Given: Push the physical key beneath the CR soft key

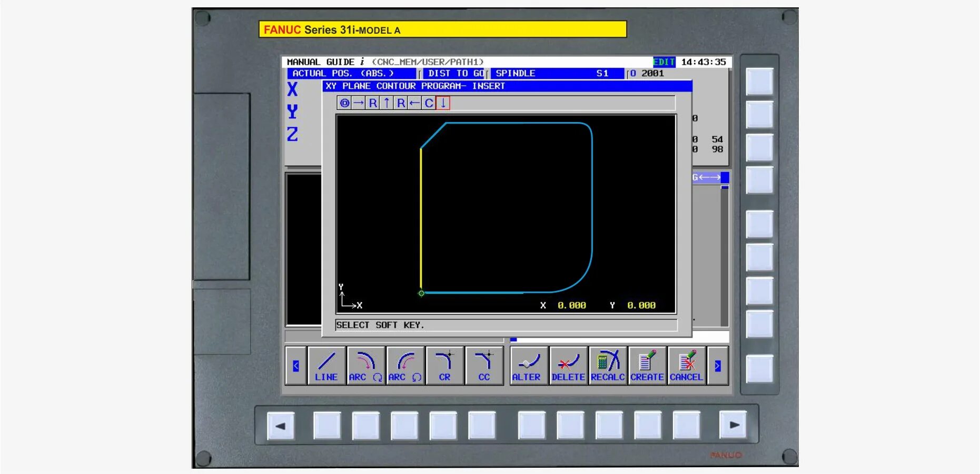Looking at the screenshot, I should (443, 425).
